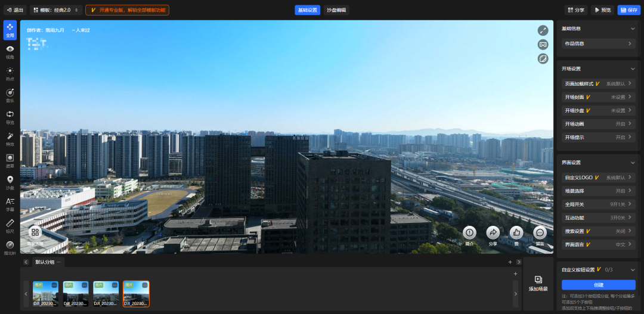
Task: Click the 退出 exit button
Action: pos(15,10)
